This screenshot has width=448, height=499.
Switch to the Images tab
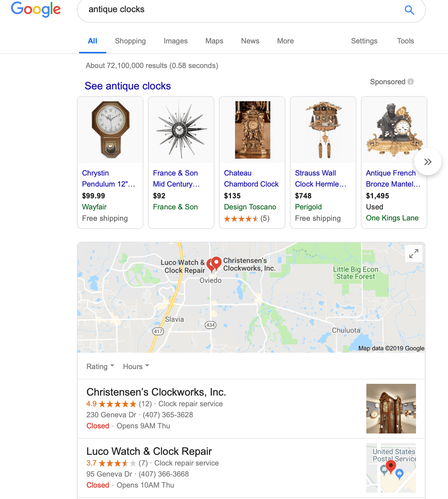pos(175,41)
